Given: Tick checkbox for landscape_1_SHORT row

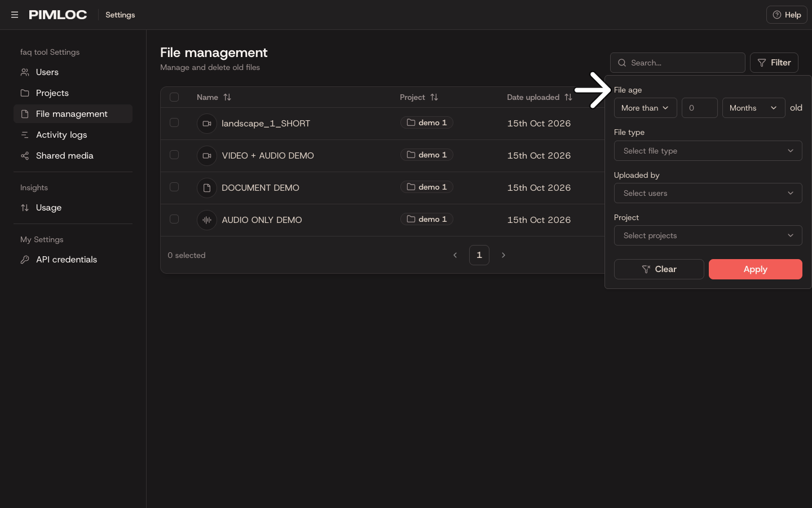Looking at the screenshot, I should pyautogui.click(x=174, y=122).
